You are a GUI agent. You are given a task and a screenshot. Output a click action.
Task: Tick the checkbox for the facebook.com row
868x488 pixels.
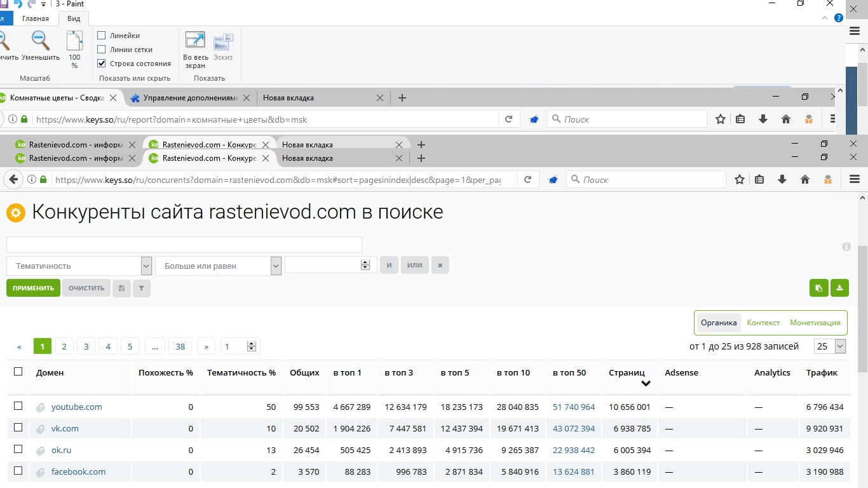pos(18,471)
